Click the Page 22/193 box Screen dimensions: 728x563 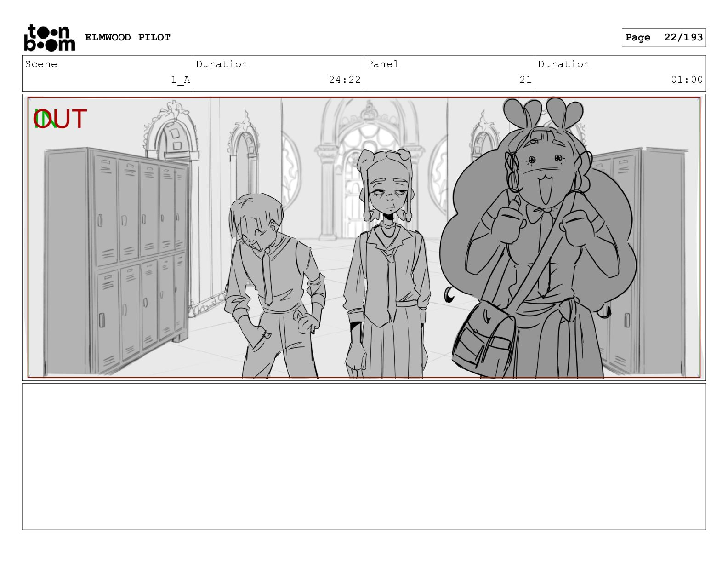(664, 38)
